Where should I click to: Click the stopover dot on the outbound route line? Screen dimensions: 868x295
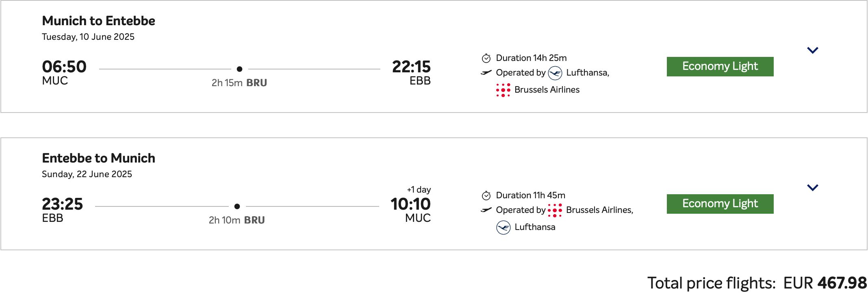click(239, 69)
